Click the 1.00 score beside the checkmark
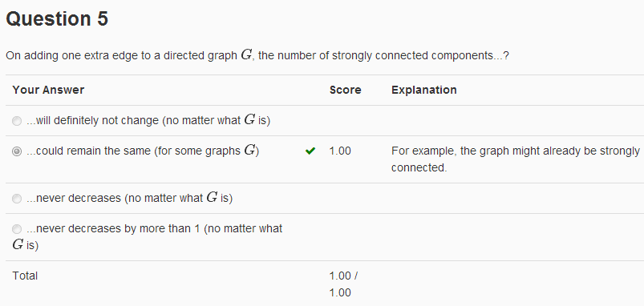The height and width of the screenshot is (306, 644). (x=340, y=151)
